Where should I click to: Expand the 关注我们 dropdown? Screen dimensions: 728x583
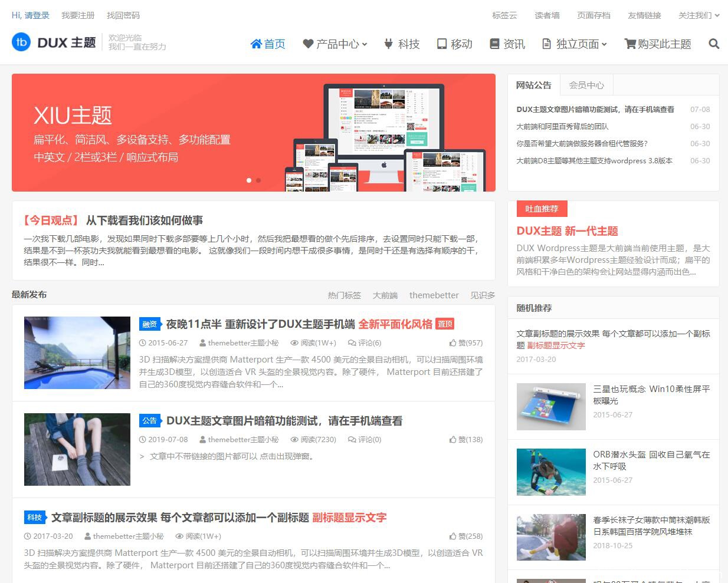click(x=699, y=15)
